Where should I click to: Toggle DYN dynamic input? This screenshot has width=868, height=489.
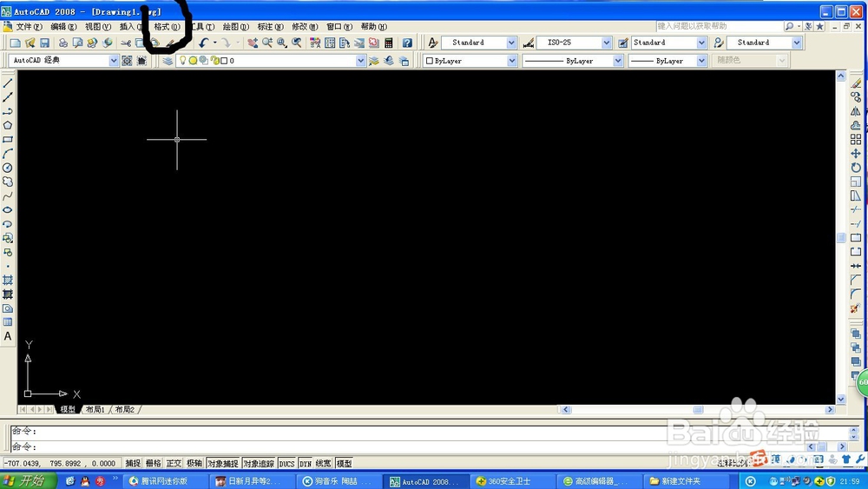(x=306, y=464)
